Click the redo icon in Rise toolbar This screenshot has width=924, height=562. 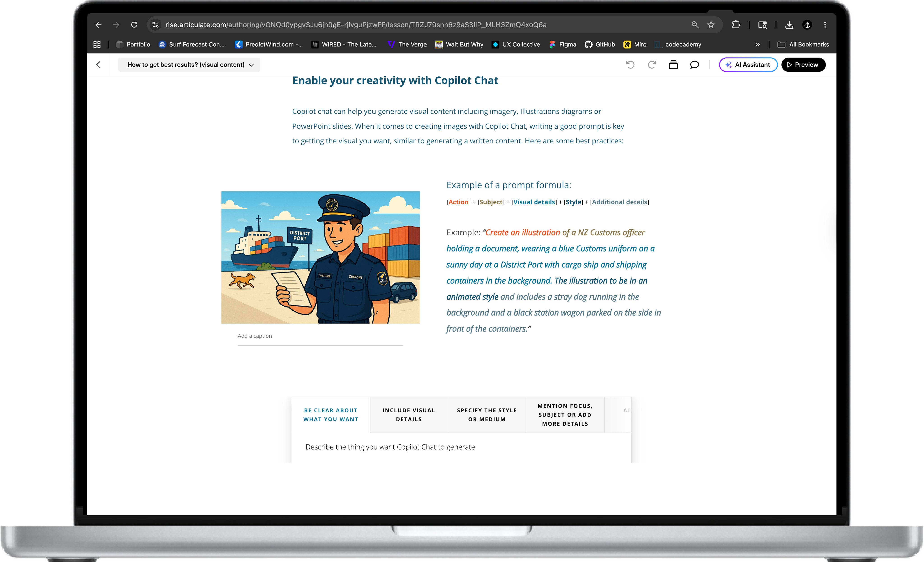pos(652,65)
